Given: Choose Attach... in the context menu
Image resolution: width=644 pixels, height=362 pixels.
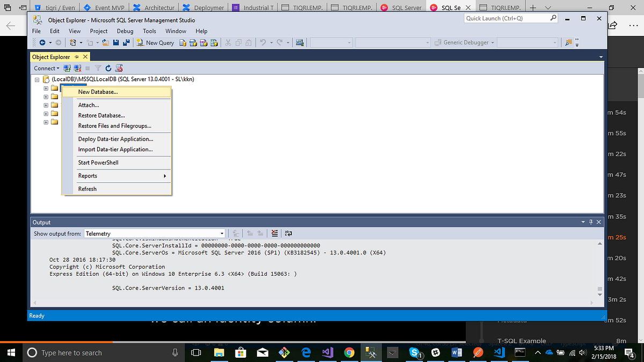Looking at the screenshot, I should point(116,105).
